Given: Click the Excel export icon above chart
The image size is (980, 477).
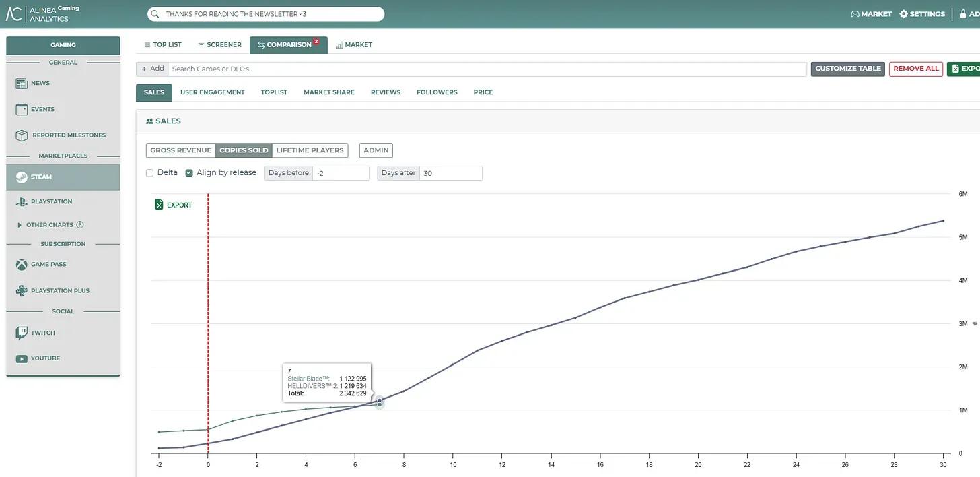Looking at the screenshot, I should point(159,205).
